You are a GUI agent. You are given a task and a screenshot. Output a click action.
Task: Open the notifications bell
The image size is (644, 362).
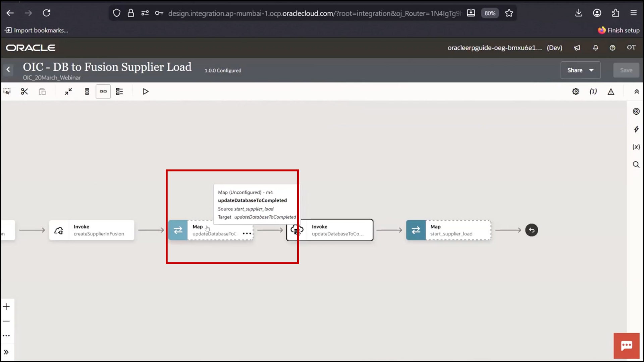(x=595, y=48)
